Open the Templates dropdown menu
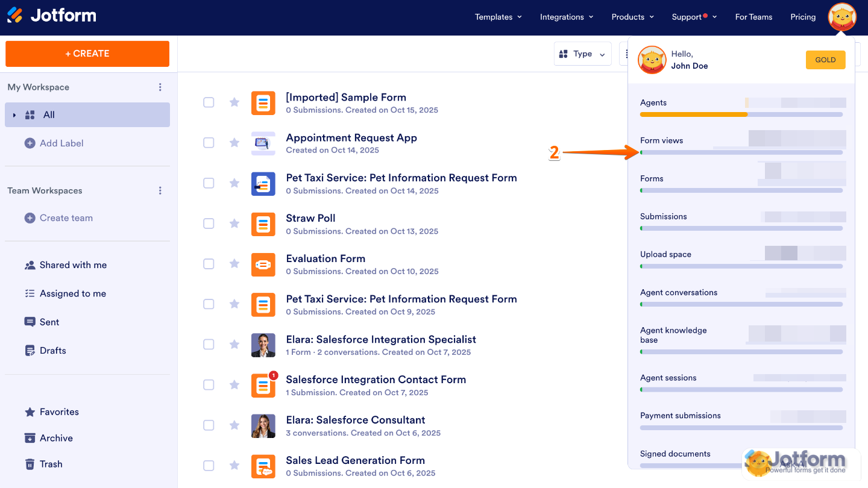The image size is (868, 488). tap(498, 17)
